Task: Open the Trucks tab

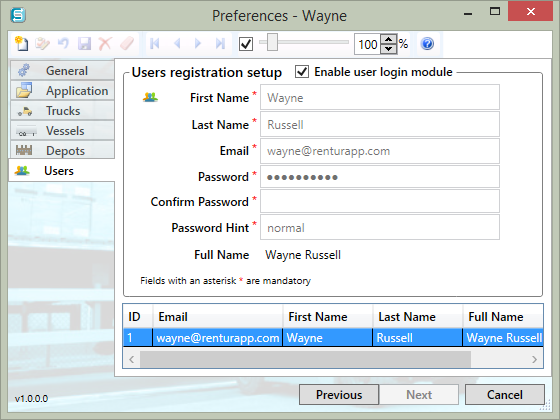Action: coord(62,111)
